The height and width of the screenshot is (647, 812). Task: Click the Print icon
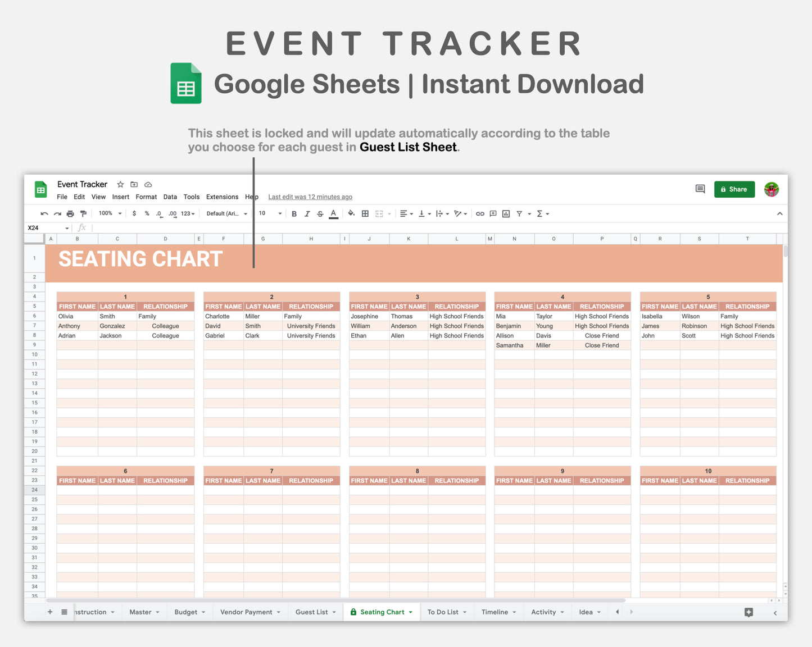click(x=70, y=213)
